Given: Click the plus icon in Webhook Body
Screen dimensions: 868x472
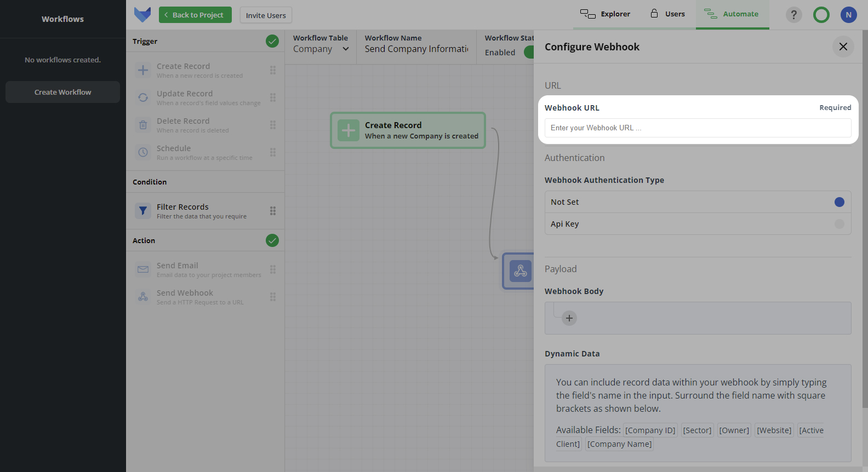Looking at the screenshot, I should (x=569, y=318).
